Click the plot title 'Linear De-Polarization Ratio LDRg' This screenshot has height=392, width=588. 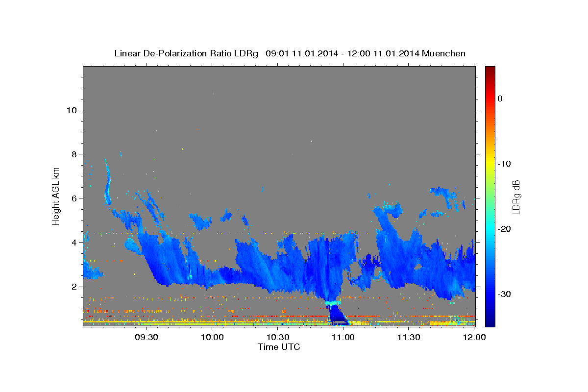(186, 53)
